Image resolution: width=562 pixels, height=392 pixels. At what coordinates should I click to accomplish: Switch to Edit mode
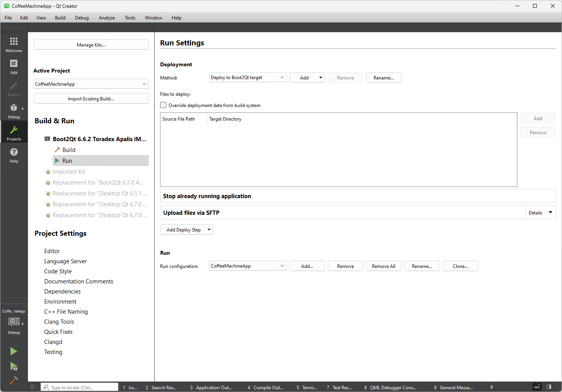(14, 66)
